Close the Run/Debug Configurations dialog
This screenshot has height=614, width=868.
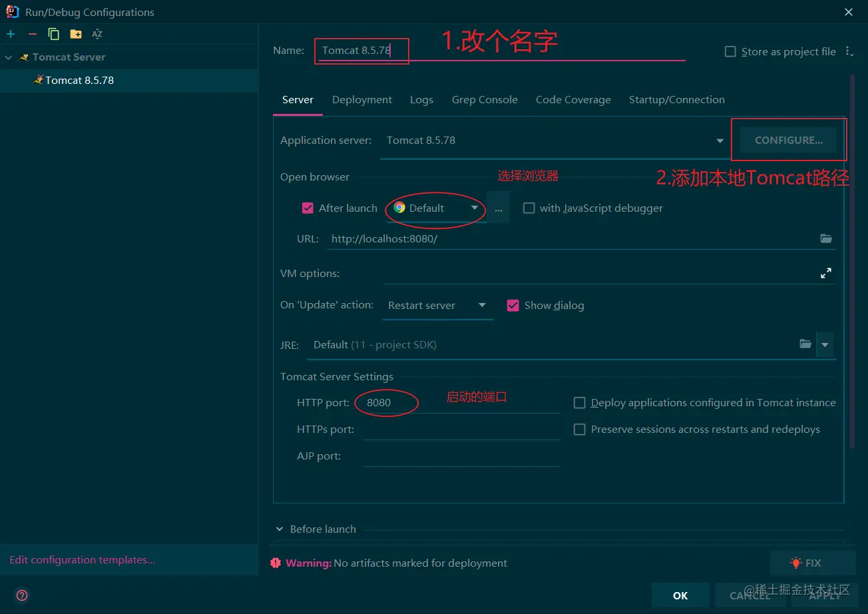[x=849, y=12]
